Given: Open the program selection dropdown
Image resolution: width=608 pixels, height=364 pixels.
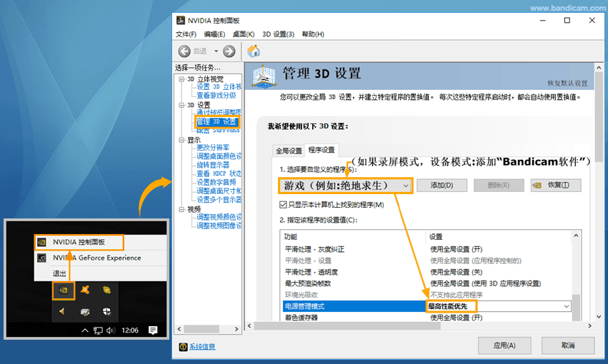Looking at the screenshot, I should 346,186.
